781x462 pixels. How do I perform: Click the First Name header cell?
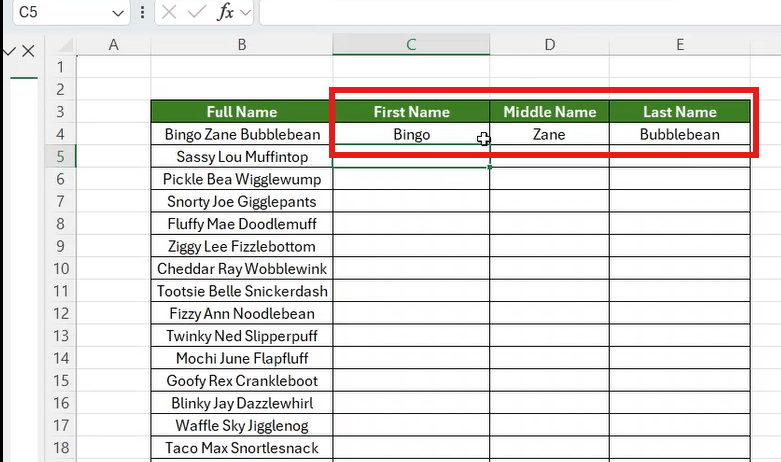pyautogui.click(x=411, y=112)
